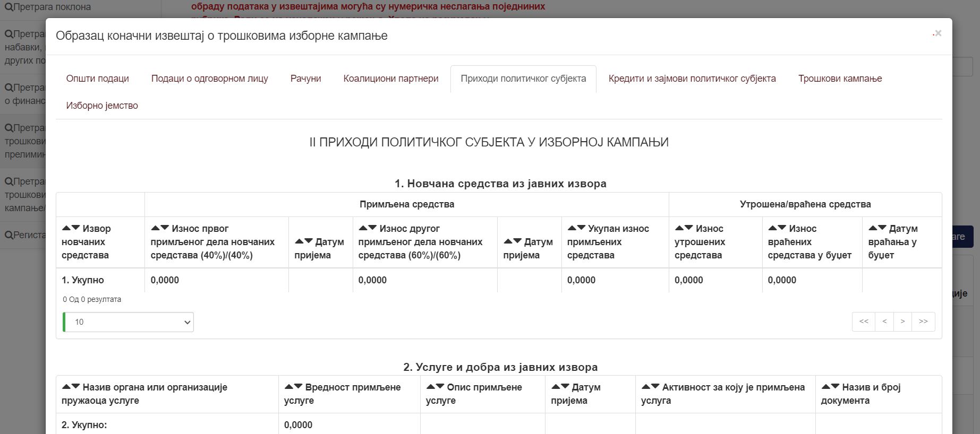980x434 pixels.
Task: Sort by Вредност примљене услуге
Action: pyautogui.click(x=293, y=387)
